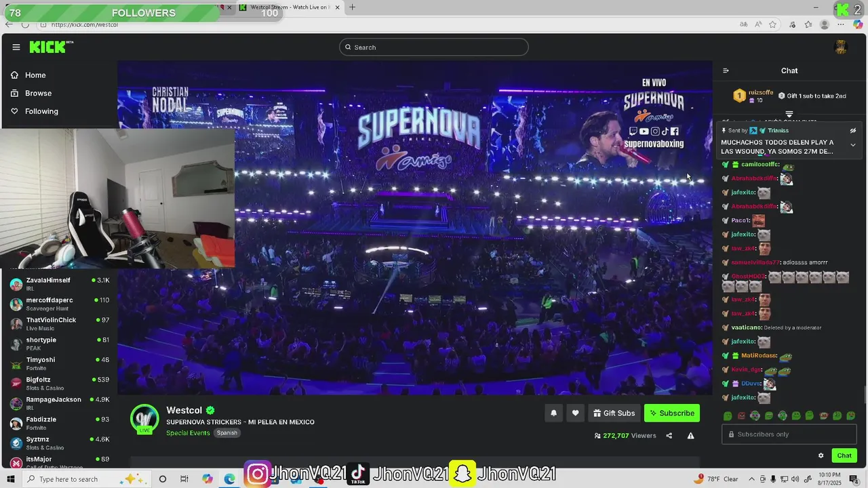The height and width of the screenshot is (488, 868).
Task: Add the page to browser favorites with the star
Action: [773, 24]
